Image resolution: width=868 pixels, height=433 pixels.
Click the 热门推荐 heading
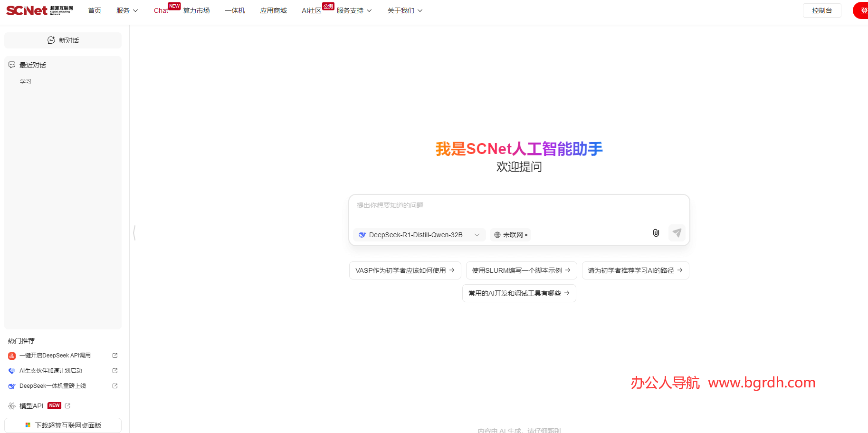coord(21,341)
